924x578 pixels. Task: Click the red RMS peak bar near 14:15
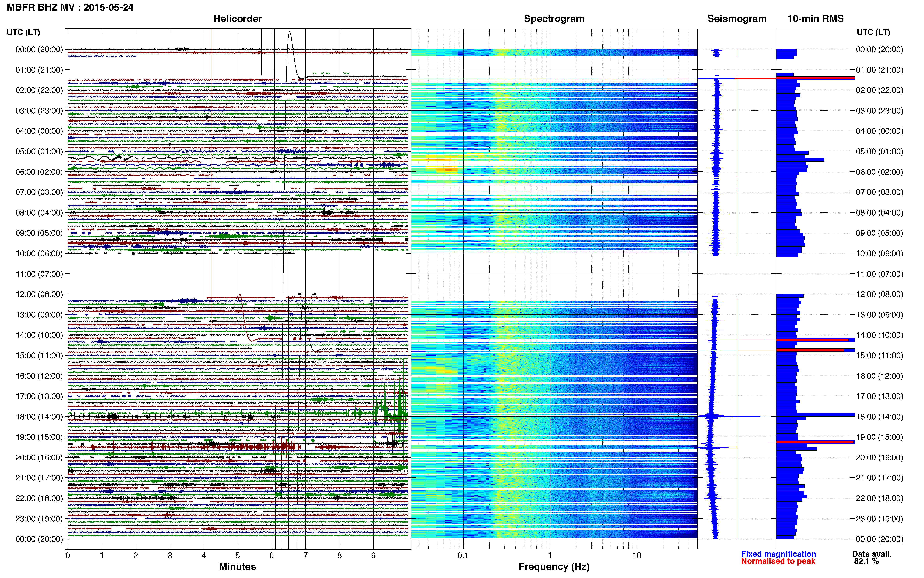click(x=812, y=340)
